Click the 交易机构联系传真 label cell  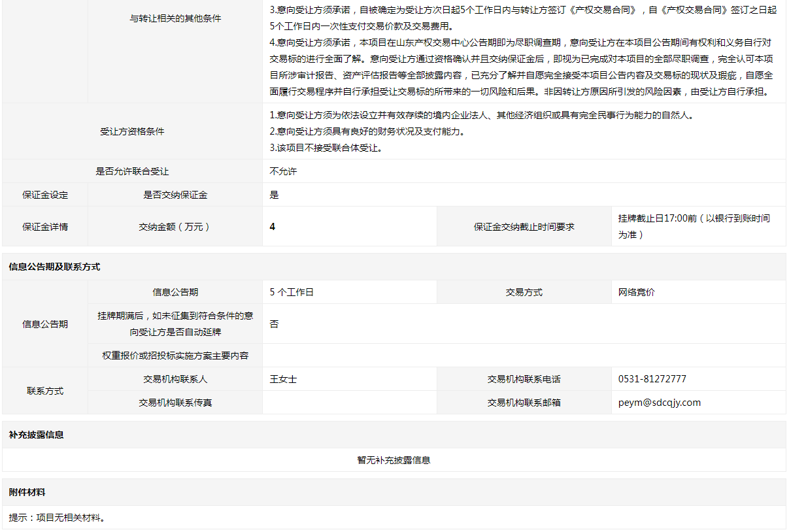point(175,403)
